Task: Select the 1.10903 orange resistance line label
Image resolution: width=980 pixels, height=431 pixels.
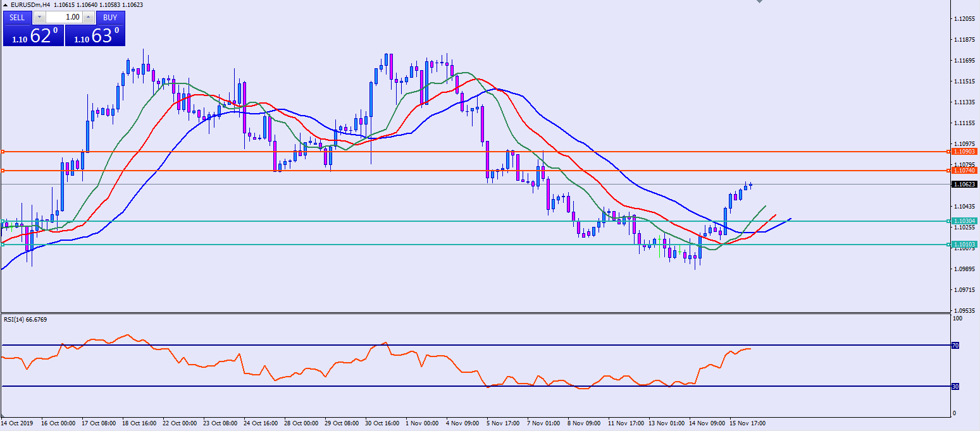Action: pos(965,152)
